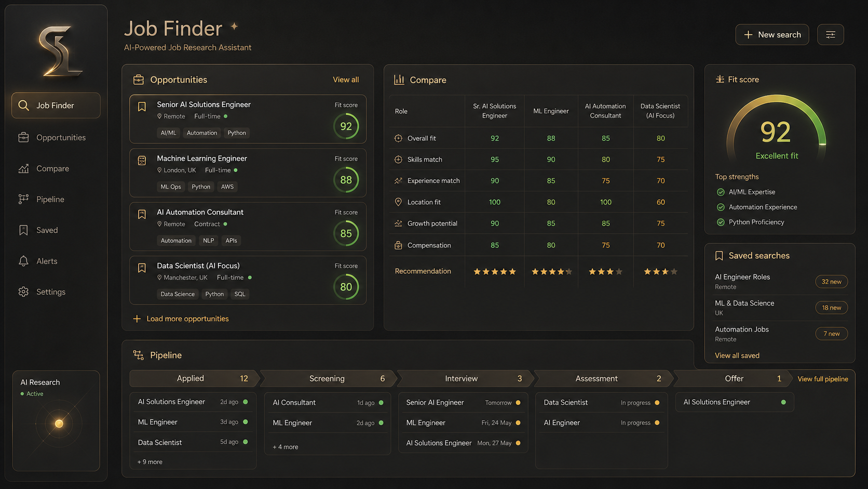The height and width of the screenshot is (489, 868).
Task: Bookmark the AI Automation Consultant job
Action: (x=142, y=214)
